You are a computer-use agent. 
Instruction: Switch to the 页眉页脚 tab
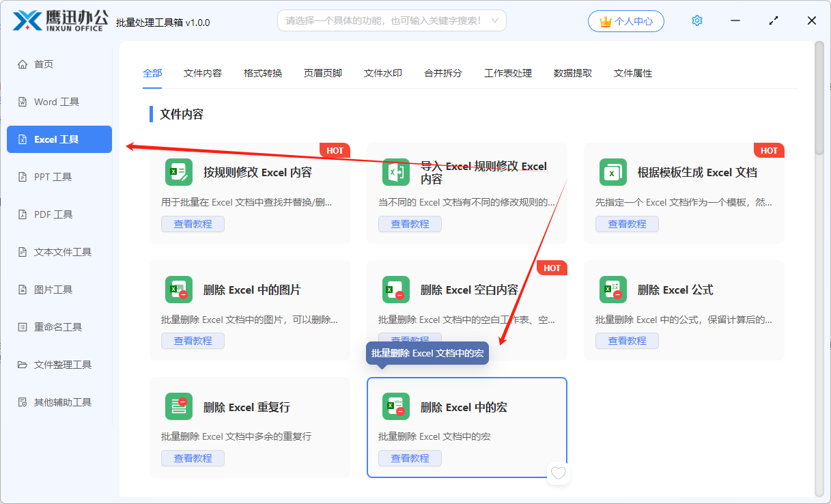(x=323, y=73)
